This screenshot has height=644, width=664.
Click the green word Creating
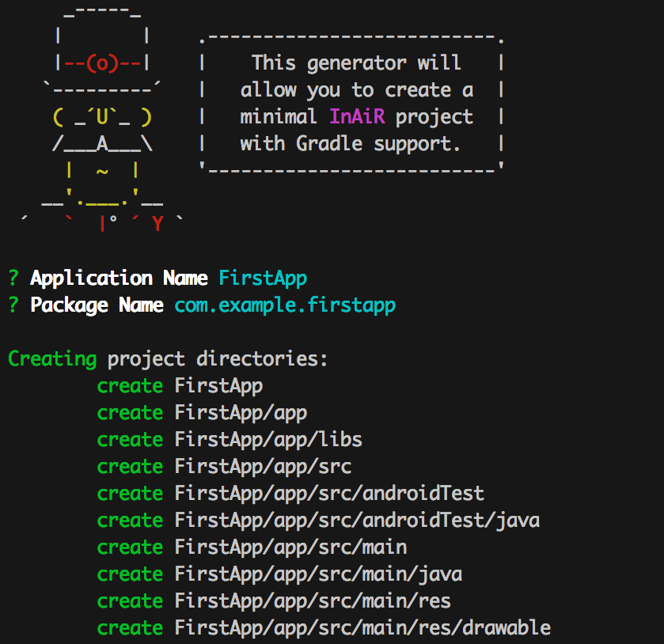click(x=52, y=359)
